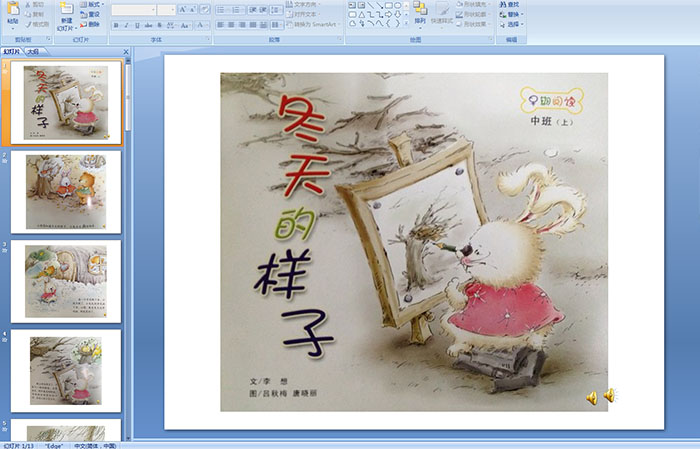Open the Select (选择) dropdown

[512, 24]
